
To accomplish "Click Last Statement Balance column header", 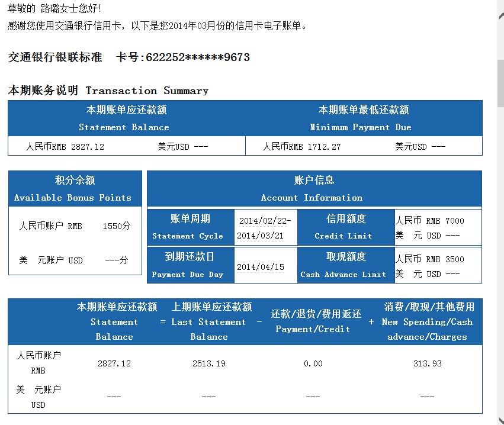I will tap(211, 321).
